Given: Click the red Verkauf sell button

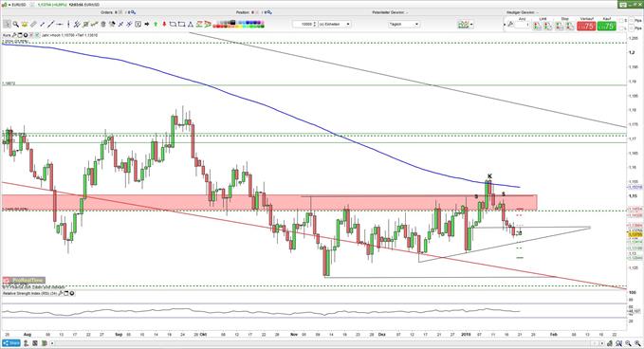Looking at the screenshot, I should (586, 26).
